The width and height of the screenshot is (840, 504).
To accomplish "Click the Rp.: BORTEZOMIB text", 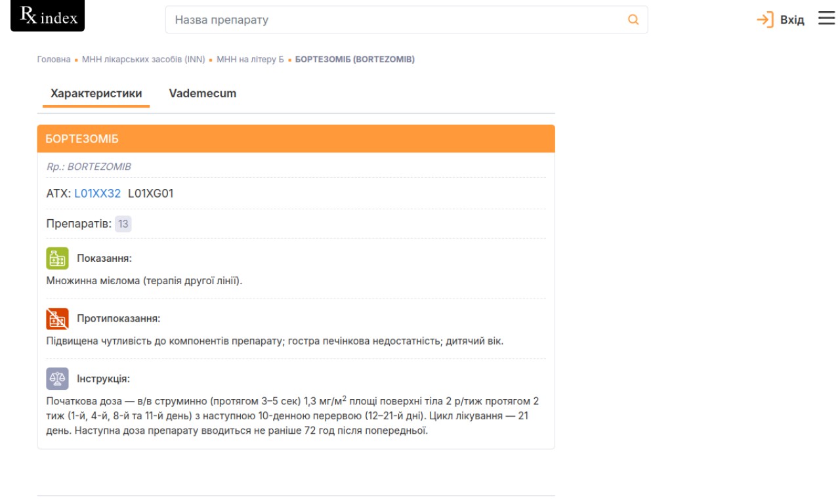I will coord(89,167).
